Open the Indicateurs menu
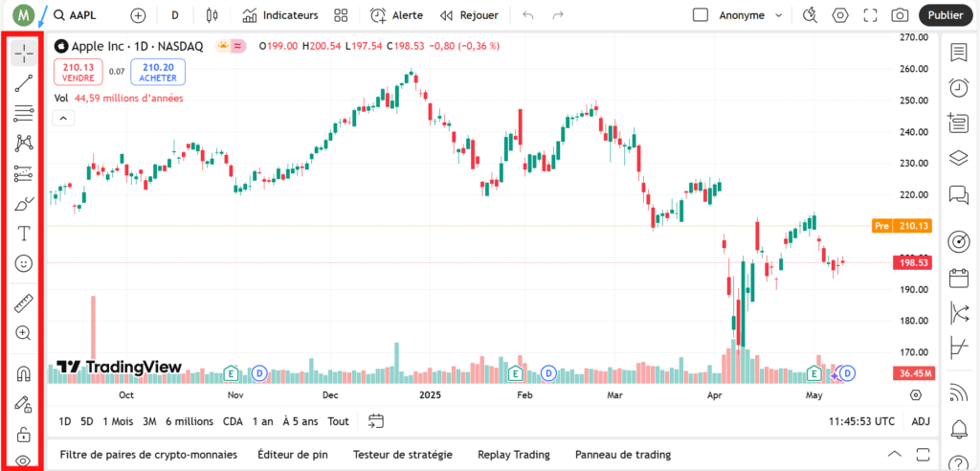Screen dimensions: 980x471 (x=280, y=15)
